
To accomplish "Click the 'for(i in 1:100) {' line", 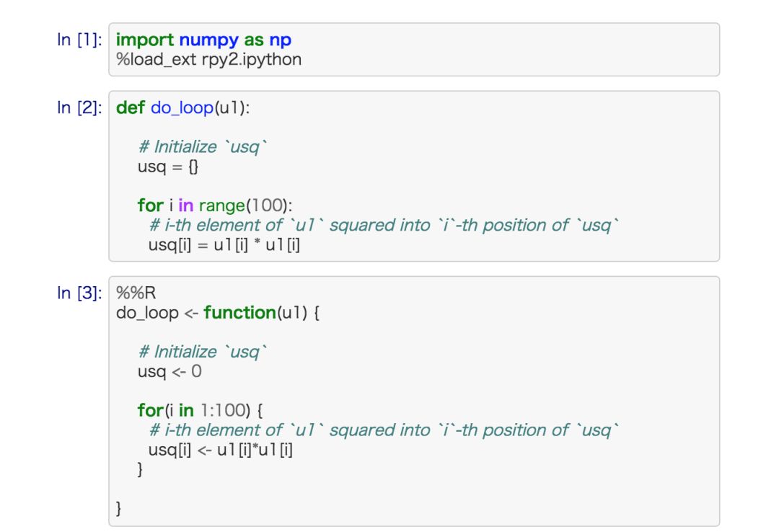I will 201,411.
